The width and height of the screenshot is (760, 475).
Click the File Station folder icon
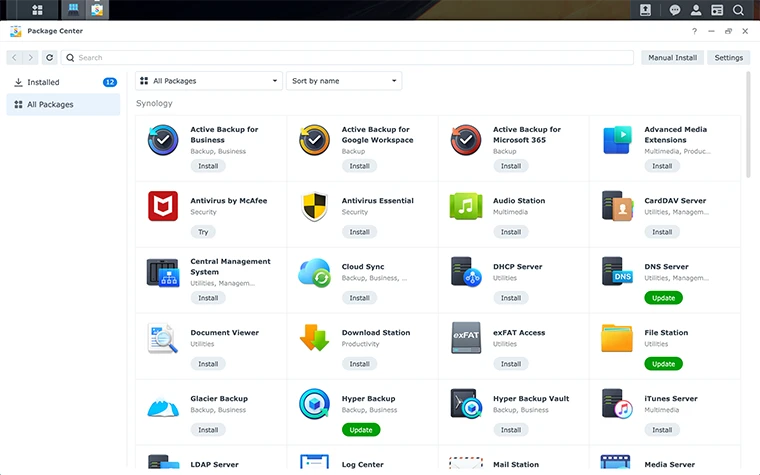617,338
